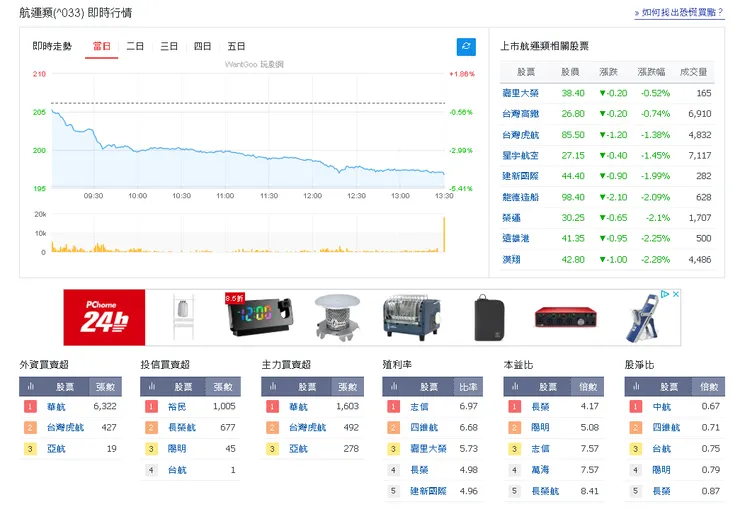Screen dimensions: 740x509
Task: Click 張數 header in 外資買賣超 table
Action: (105, 387)
